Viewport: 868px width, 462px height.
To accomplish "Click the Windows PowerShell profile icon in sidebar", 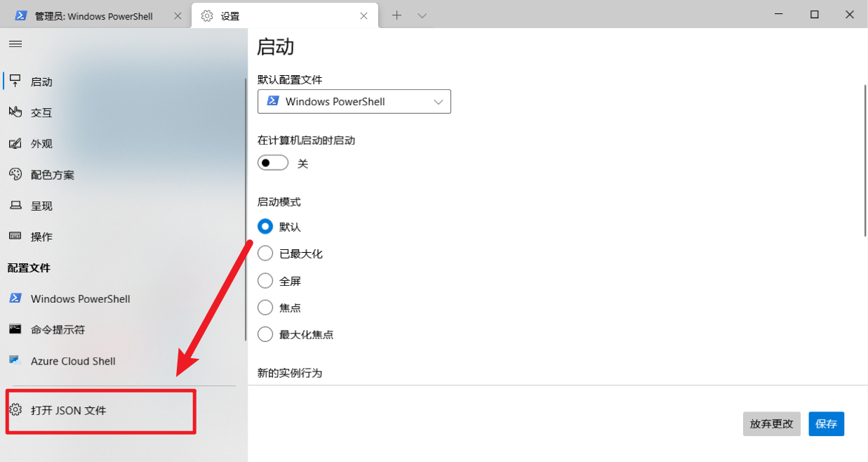I will coord(15,298).
